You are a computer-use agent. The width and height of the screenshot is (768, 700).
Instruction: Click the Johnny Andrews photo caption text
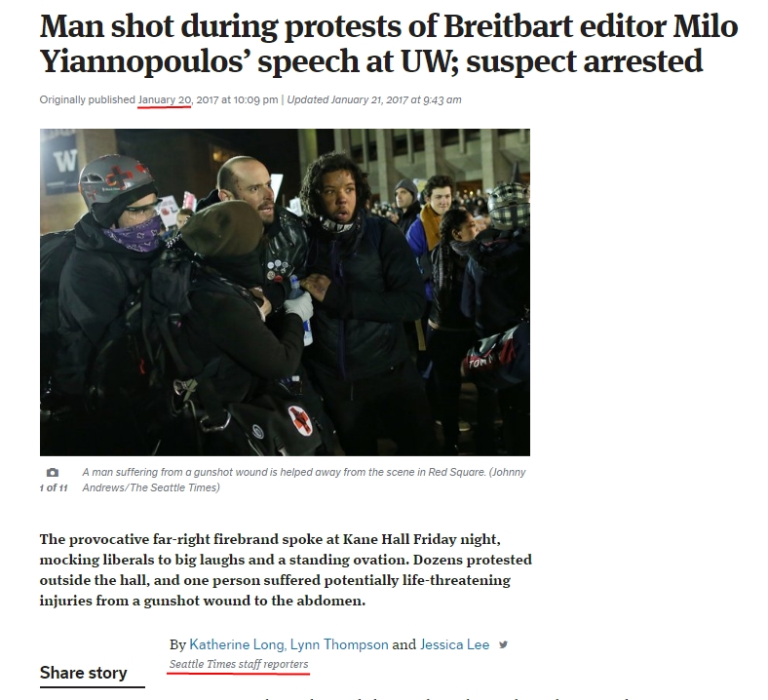click(x=304, y=480)
